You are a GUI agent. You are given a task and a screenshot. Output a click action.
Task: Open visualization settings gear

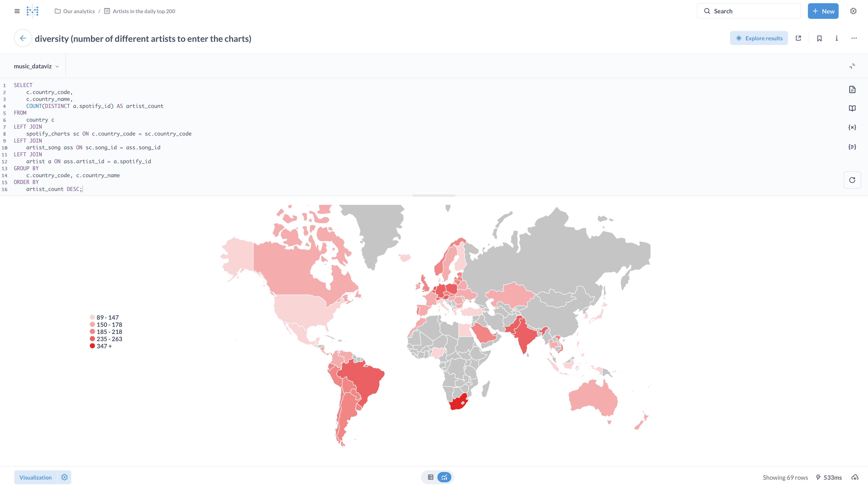click(64, 477)
